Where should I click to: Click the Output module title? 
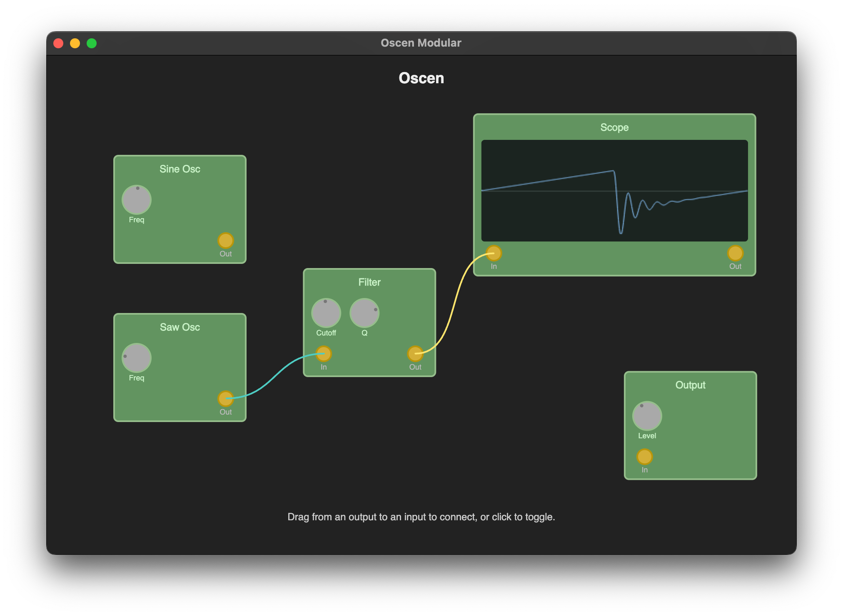click(x=690, y=385)
